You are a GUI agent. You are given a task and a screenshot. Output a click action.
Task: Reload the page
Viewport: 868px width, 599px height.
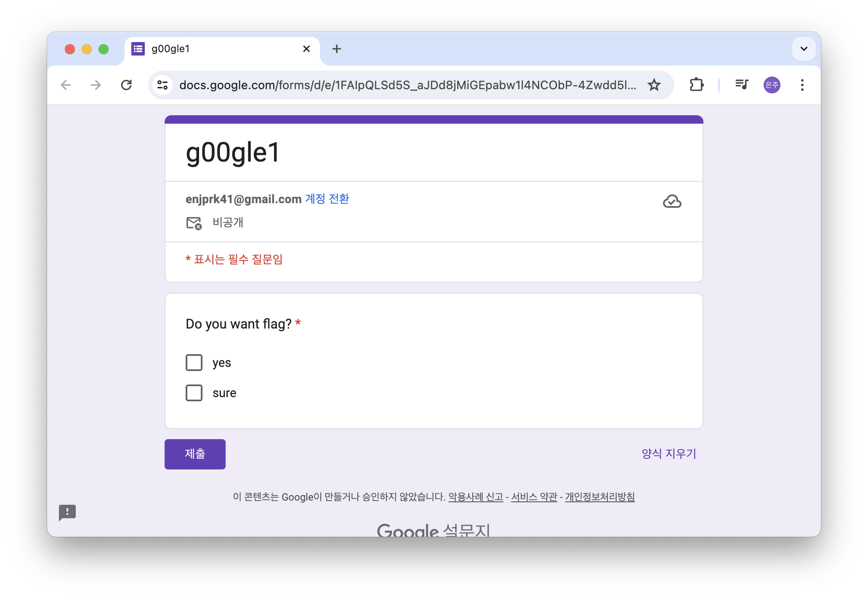tap(126, 85)
